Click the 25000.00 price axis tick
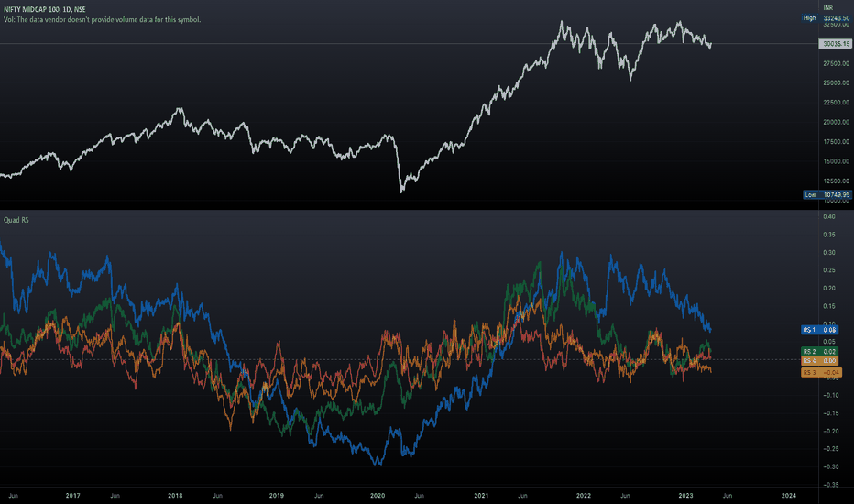Screen dimensions: 854x504 [836, 82]
